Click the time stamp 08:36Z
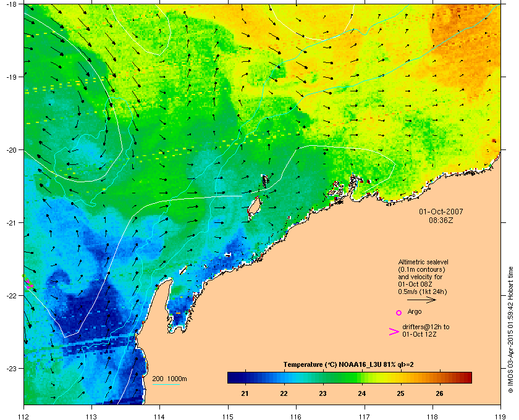The image size is (519, 420). click(x=441, y=220)
